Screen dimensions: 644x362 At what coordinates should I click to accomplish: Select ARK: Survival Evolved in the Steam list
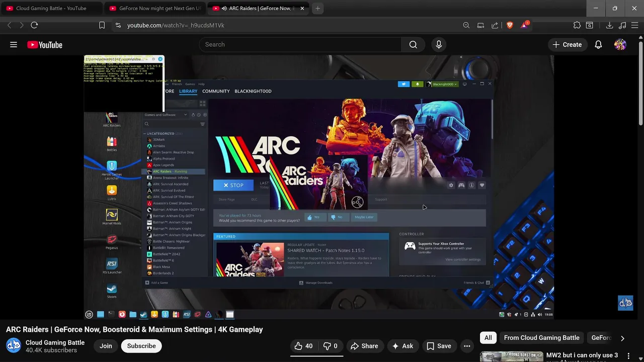point(169,191)
